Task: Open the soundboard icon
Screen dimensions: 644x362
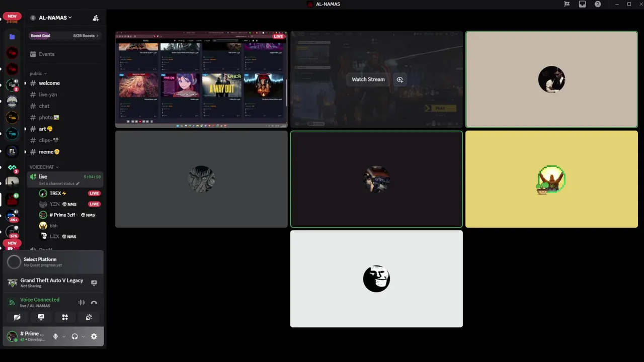Action: point(89,317)
